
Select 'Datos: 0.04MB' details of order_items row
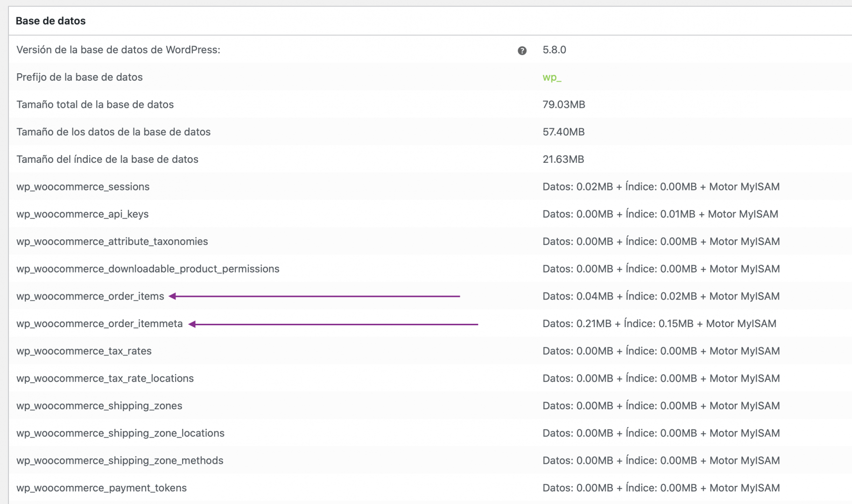(x=661, y=296)
